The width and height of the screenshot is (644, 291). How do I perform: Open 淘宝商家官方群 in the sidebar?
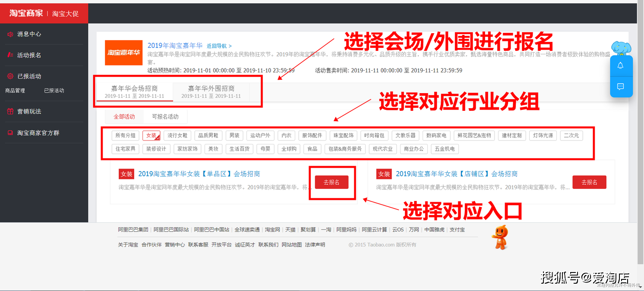(x=38, y=133)
